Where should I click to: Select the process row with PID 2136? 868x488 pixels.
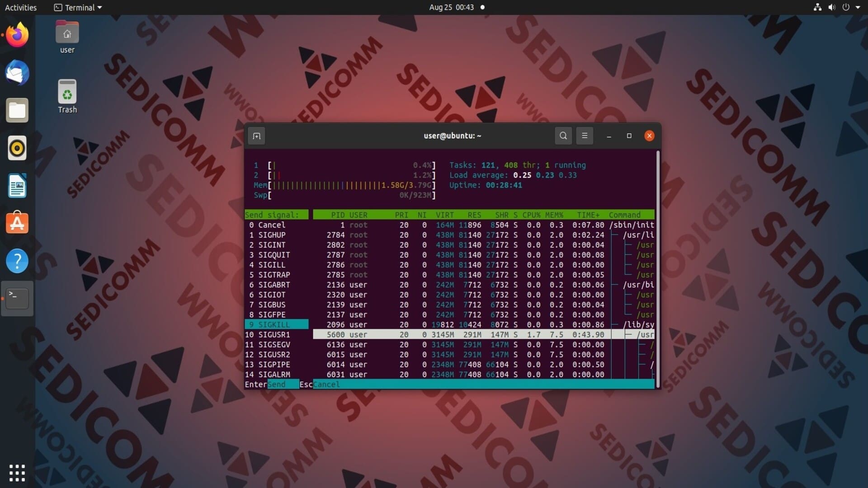(x=484, y=285)
